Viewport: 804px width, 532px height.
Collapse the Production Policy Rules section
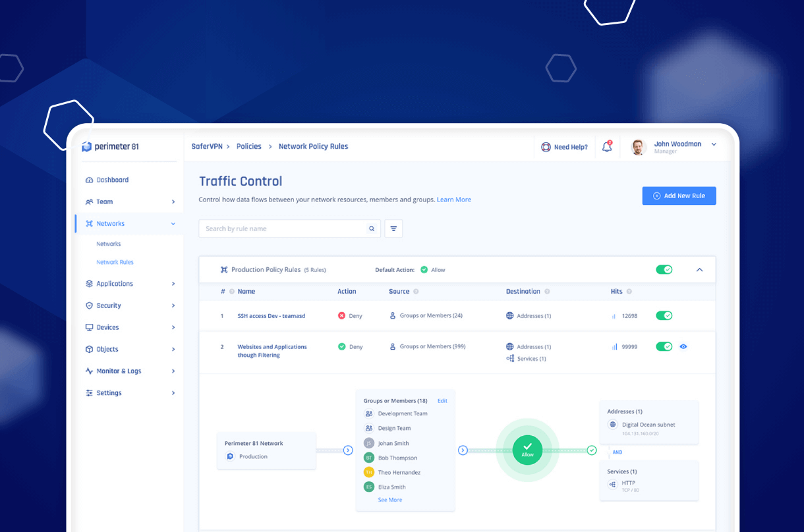pyautogui.click(x=700, y=270)
